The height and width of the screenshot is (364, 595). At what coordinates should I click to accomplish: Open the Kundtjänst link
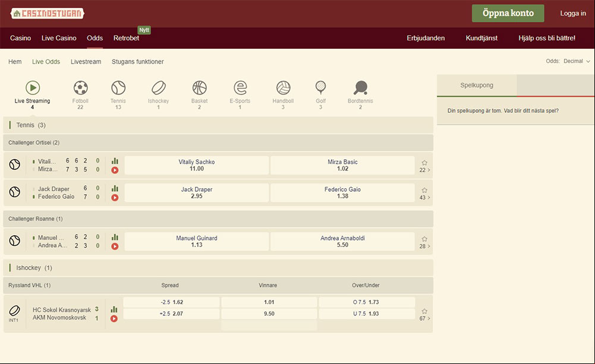pos(481,38)
